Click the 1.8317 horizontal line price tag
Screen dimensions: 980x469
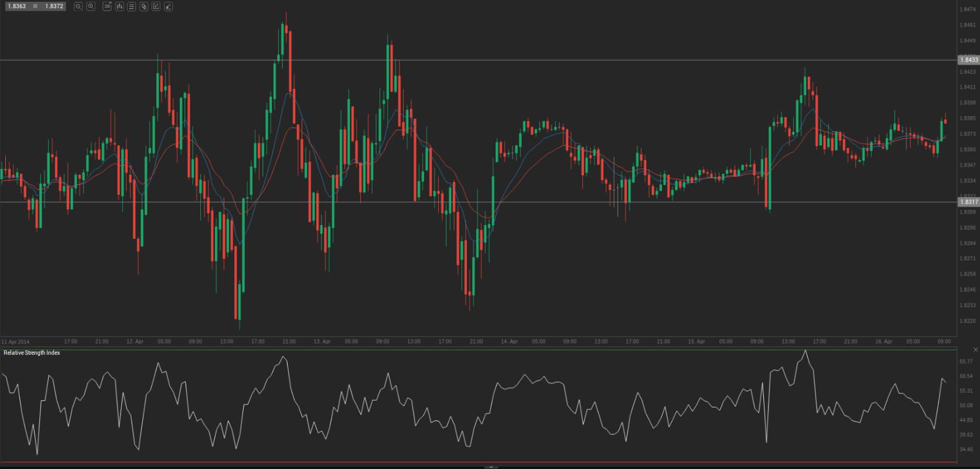point(968,202)
